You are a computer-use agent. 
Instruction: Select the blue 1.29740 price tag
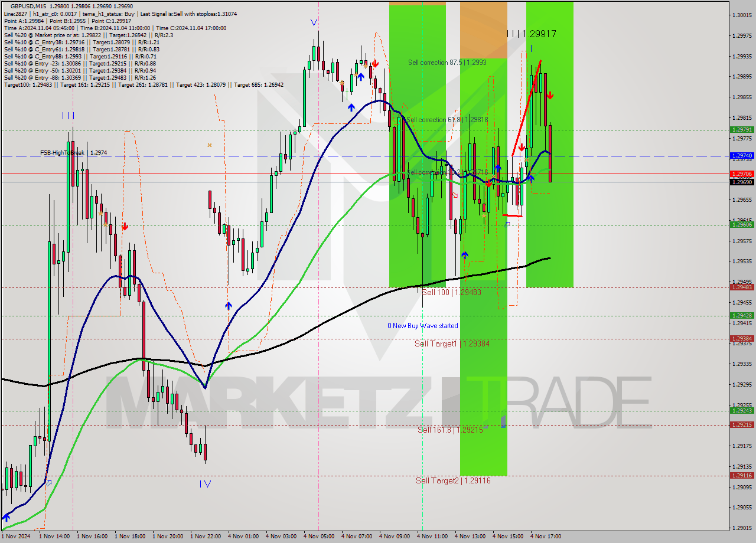(x=742, y=156)
